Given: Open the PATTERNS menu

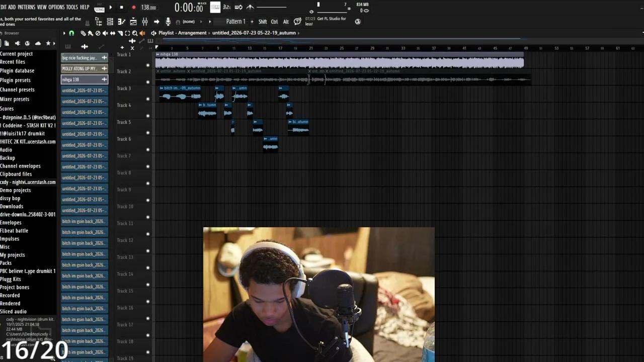Looking at the screenshot, I should tap(27, 7).
